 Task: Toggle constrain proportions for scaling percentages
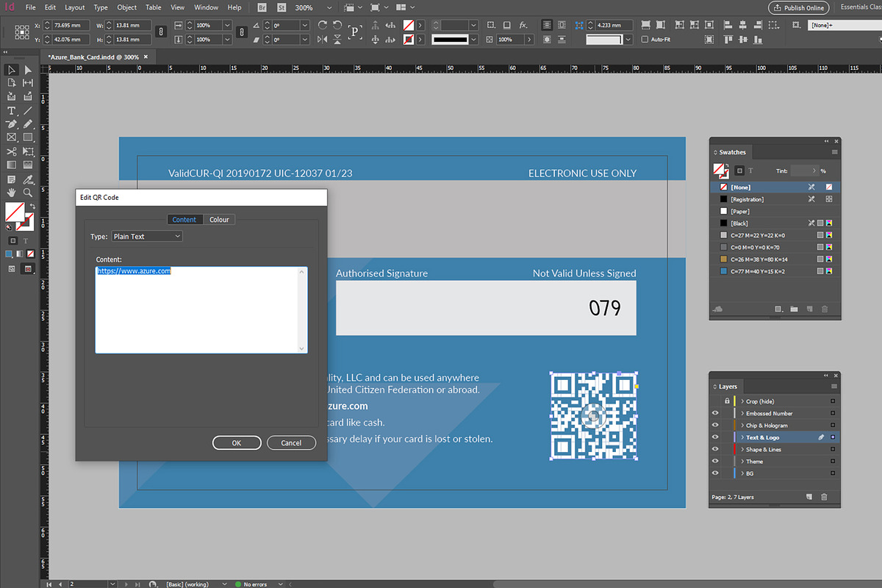241,32
